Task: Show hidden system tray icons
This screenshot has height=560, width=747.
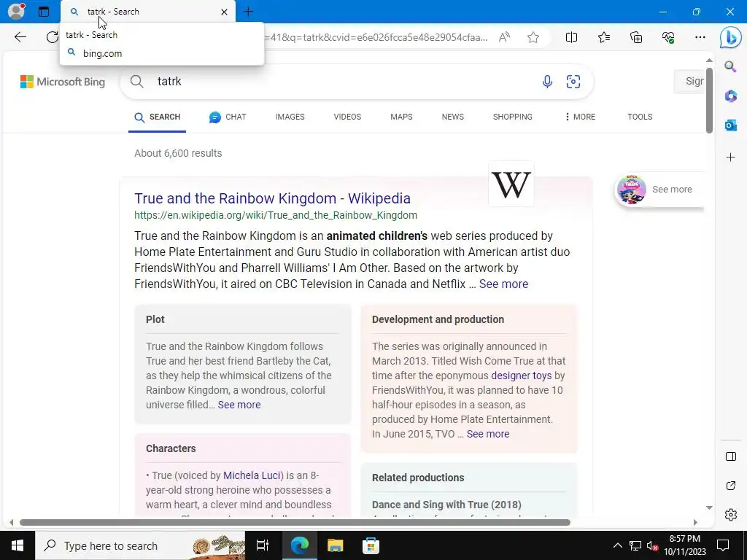Action: click(617, 545)
